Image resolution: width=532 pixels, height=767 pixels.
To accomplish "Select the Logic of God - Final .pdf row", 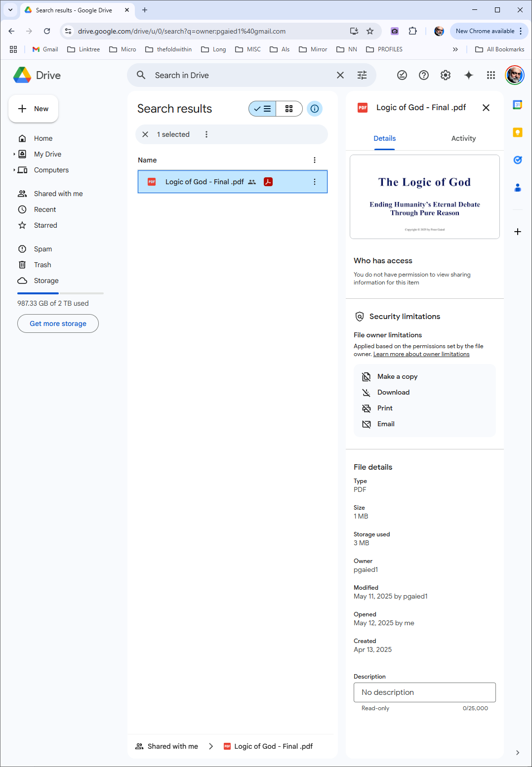I will (x=233, y=182).
